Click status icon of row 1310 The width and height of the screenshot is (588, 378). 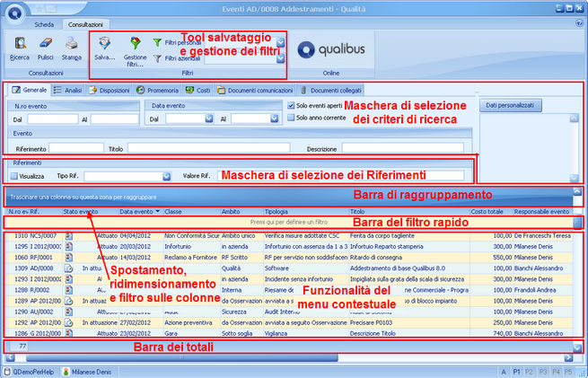coord(68,236)
